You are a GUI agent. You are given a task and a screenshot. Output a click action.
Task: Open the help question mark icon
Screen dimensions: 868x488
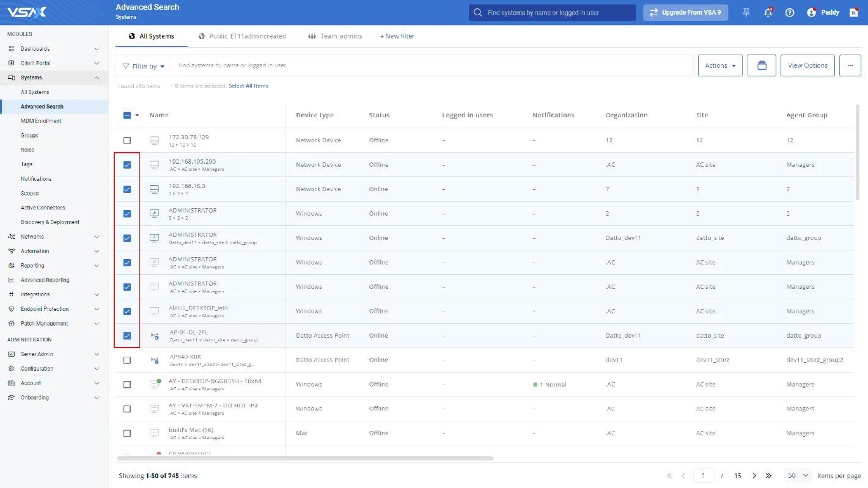click(x=790, y=12)
